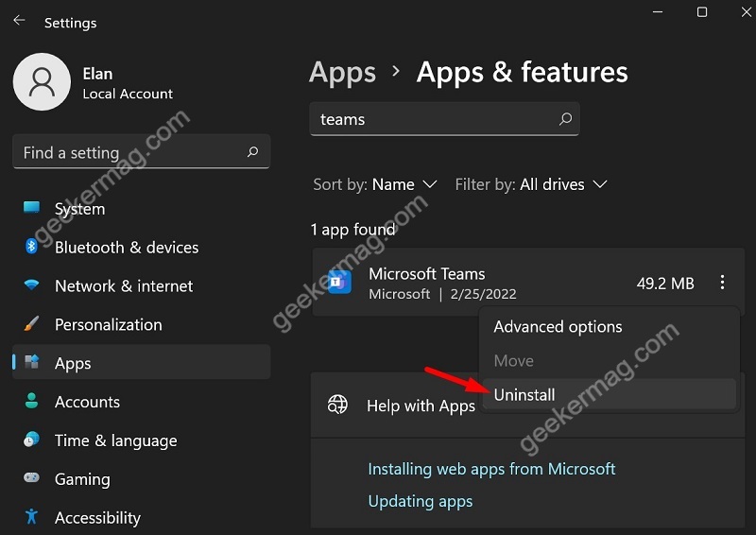Click the Find a setting search field
The width and height of the screenshot is (756, 535).
[141, 152]
